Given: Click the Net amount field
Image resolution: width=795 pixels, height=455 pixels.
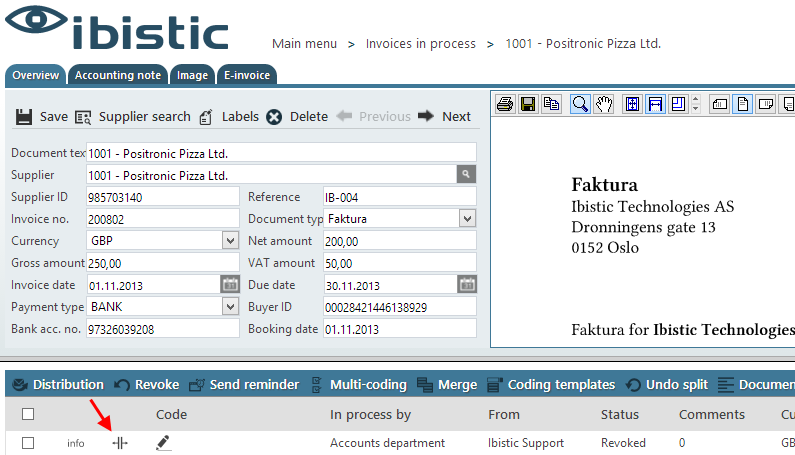Looking at the screenshot, I should click(x=400, y=241).
